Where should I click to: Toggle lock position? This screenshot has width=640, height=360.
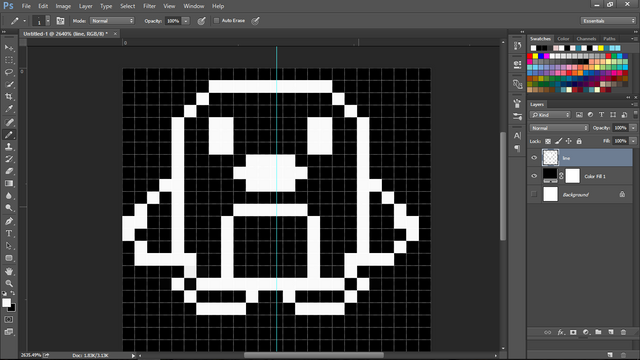tap(569, 141)
